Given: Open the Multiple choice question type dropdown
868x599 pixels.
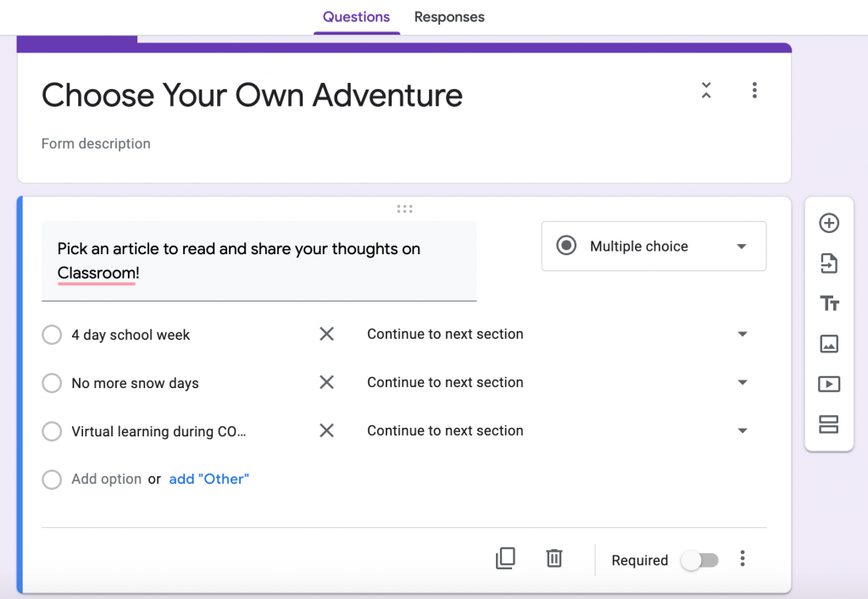Looking at the screenshot, I should click(653, 246).
